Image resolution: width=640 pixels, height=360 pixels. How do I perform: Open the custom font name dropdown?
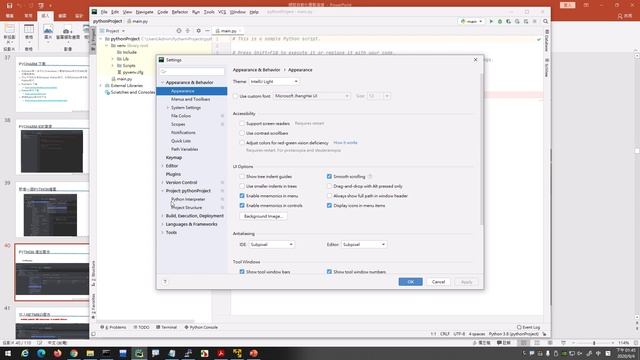pos(312,96)
